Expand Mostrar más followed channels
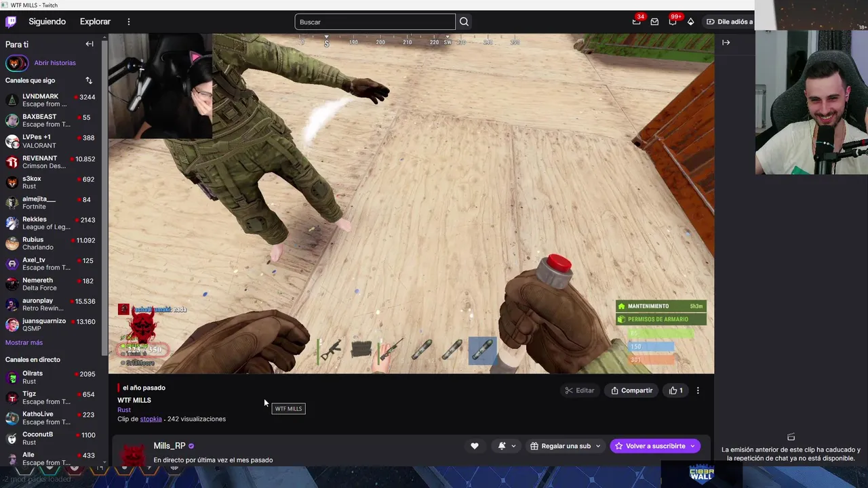 click(x=24, y=343)
